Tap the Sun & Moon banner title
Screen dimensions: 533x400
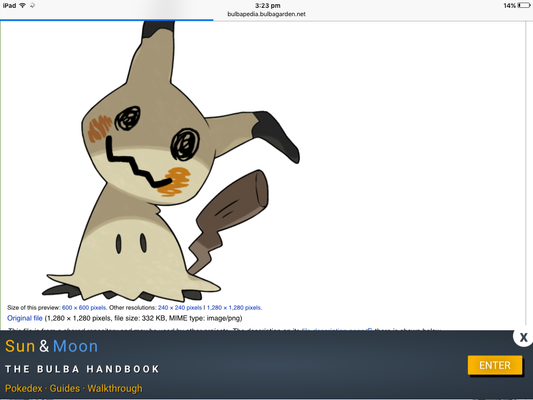click(x=51, y=347)
